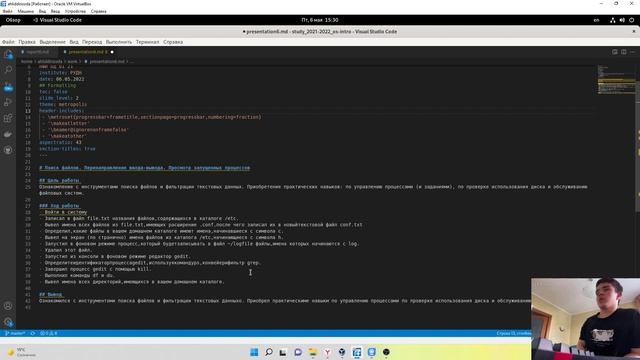Open the Выполнить menu

[119, 42]
